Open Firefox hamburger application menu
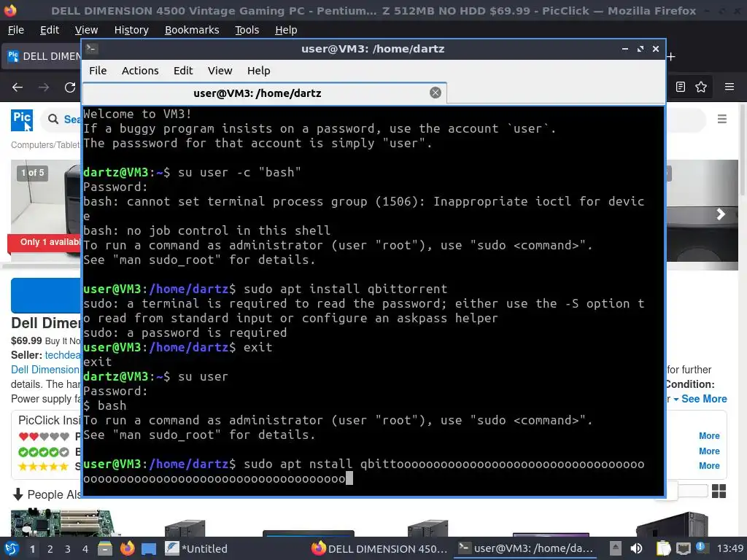Viewport: 747px width, 560px height. 729,87
